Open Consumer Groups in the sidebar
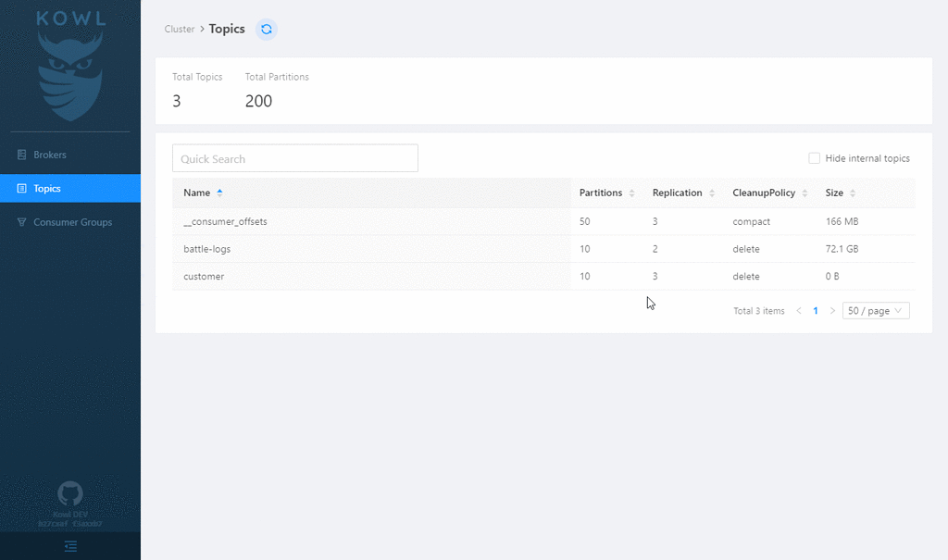Image resolution: width=948 pixels, height=560 pixels. pyautogui.click(x=70, y=222)
